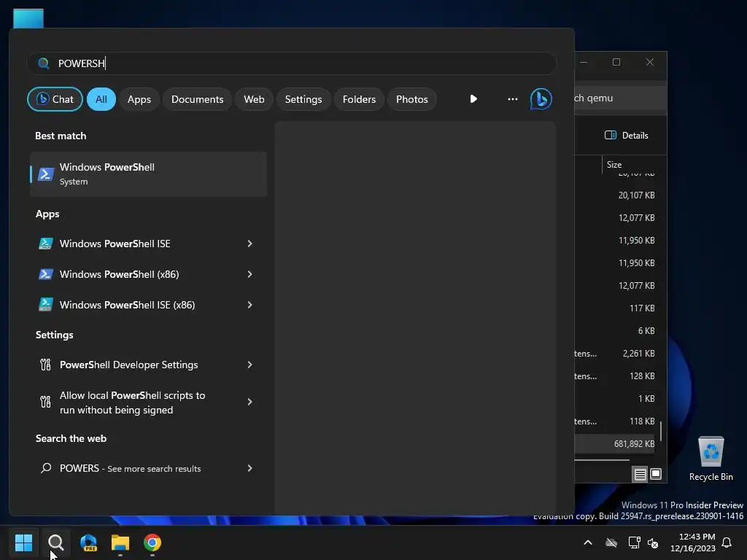Expand Windows PowerShell ISE options arrow
The width and height of the screenshot is (747, 560).
point(249,244)
